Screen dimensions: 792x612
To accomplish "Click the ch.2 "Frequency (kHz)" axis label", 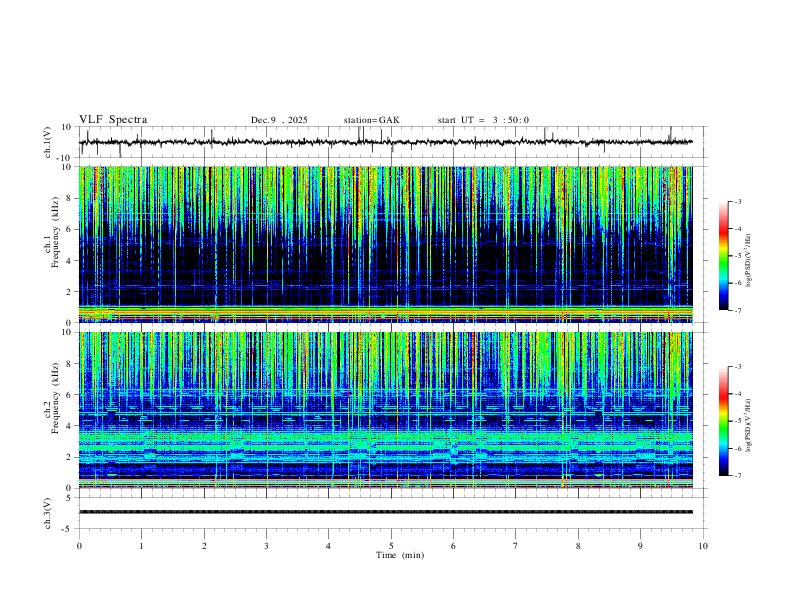I will tap(56, 398).
